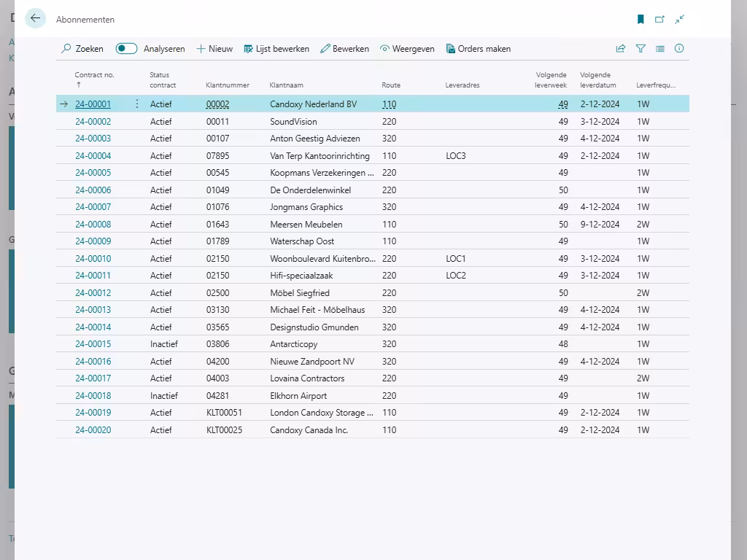Click Zoeken in the toolbar
This screenshot has width=747, height=560.
pyautogui.click(x=82, y=49)
